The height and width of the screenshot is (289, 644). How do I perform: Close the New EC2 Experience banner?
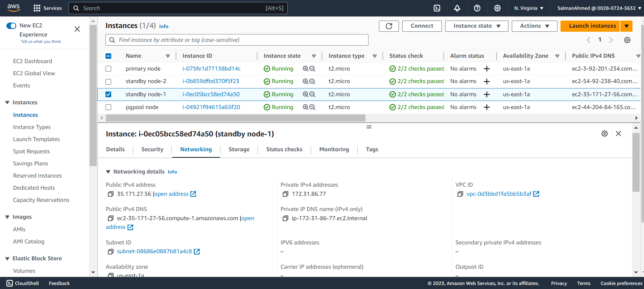(77, 29)
